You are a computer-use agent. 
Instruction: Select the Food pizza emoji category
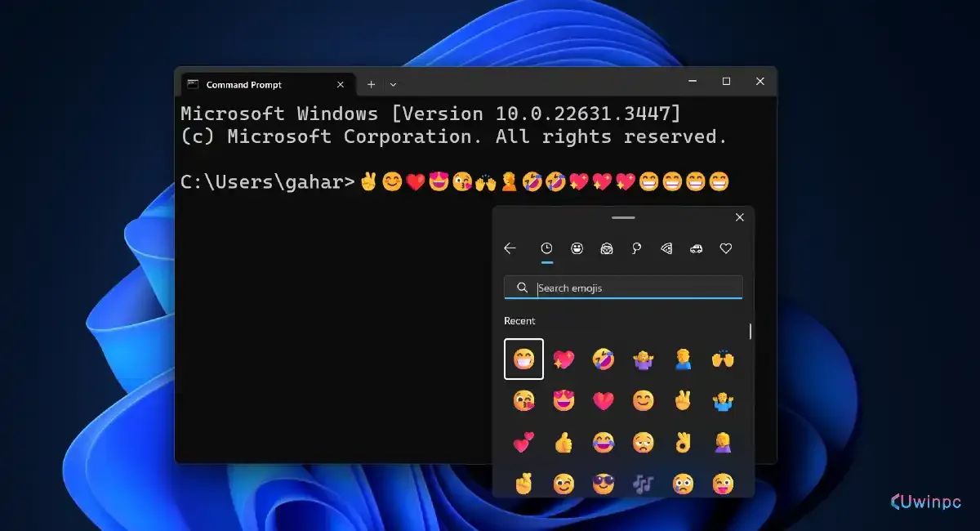[x=665, y=248]
